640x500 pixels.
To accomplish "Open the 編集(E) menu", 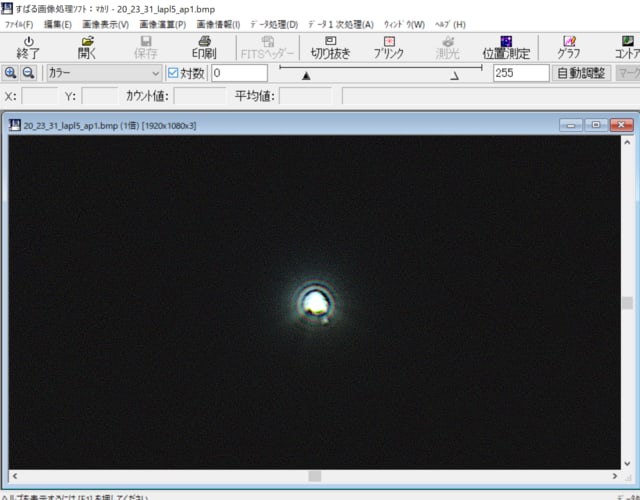I will (x=58, y=24).
